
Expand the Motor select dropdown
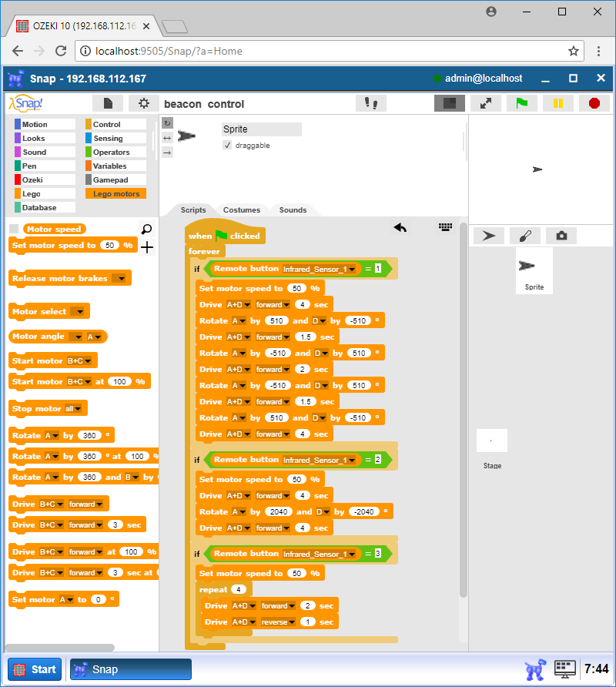[78, 311]
